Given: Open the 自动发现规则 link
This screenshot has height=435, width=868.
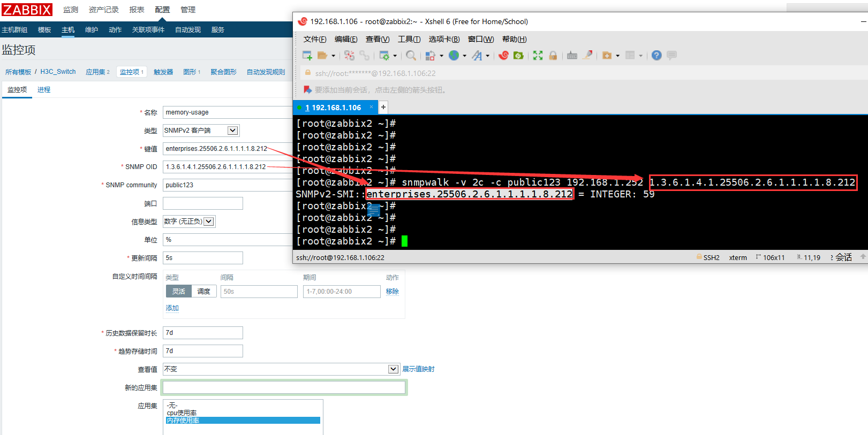Looking at the screenshot, I should click(266, 72).
